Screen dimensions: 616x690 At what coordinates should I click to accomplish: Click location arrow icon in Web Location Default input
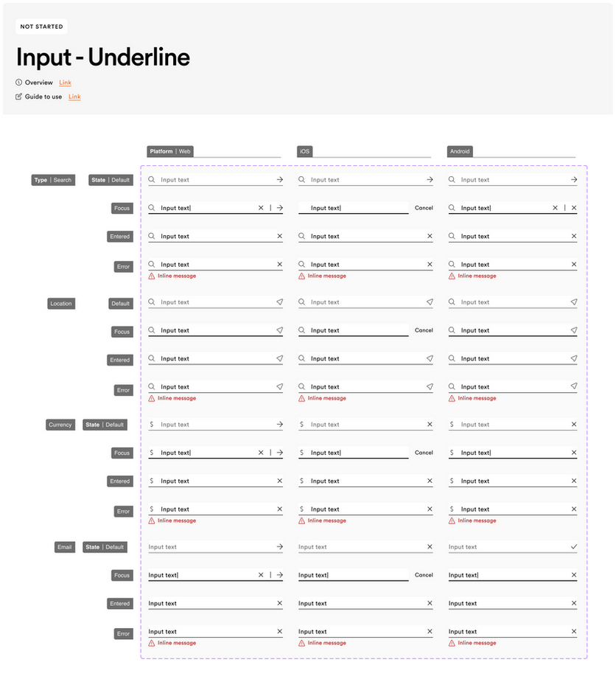279,302
